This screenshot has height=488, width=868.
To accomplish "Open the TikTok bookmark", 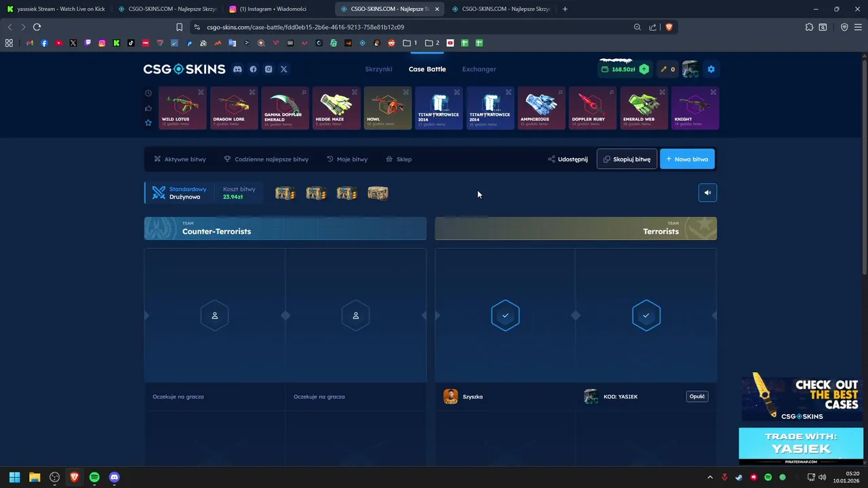I will tap(131, 43).
